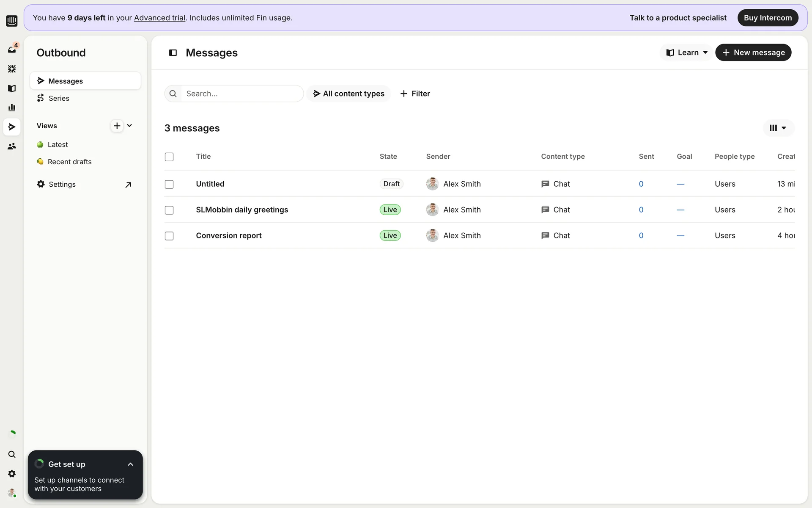Open the Learn dropdown
The image size is (812, 508).
pyautogui.click(x=687, y=52)
